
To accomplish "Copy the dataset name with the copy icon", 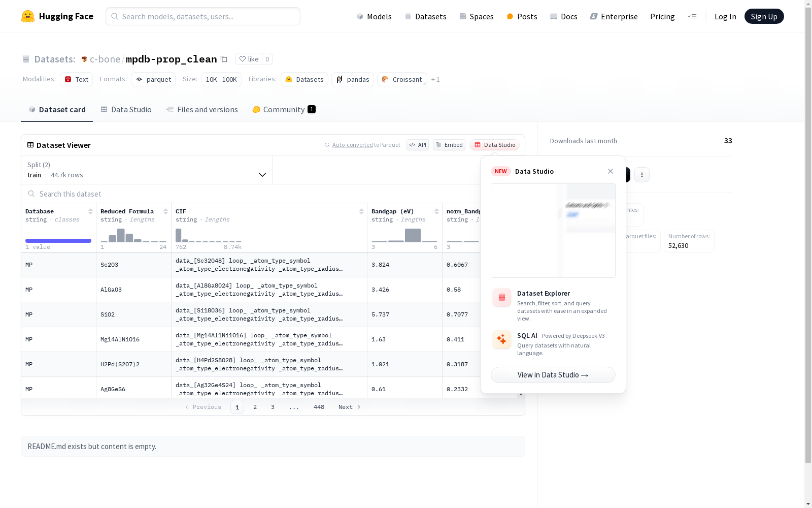I will 224,59.
